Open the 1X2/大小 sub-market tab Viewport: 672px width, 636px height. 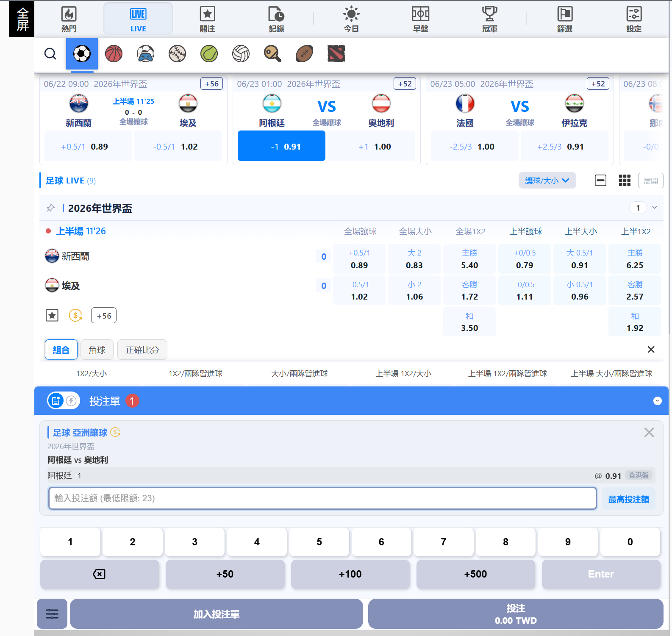point(92,373)
